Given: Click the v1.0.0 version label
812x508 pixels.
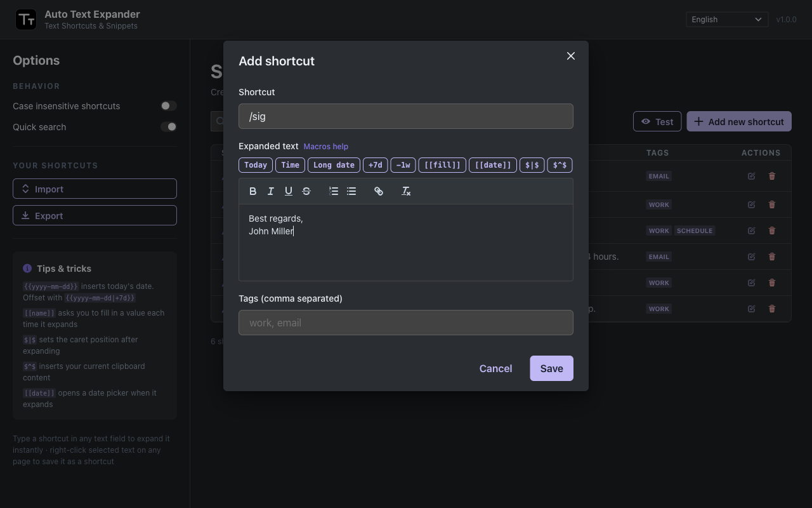Looking at the screenshot, I should click(x=787, y=20).
